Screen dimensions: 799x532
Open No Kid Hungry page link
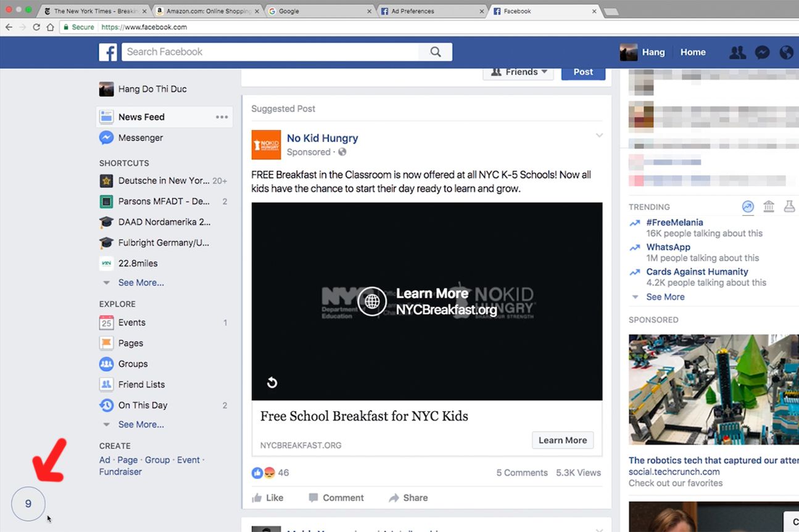(x=322, y=138)
